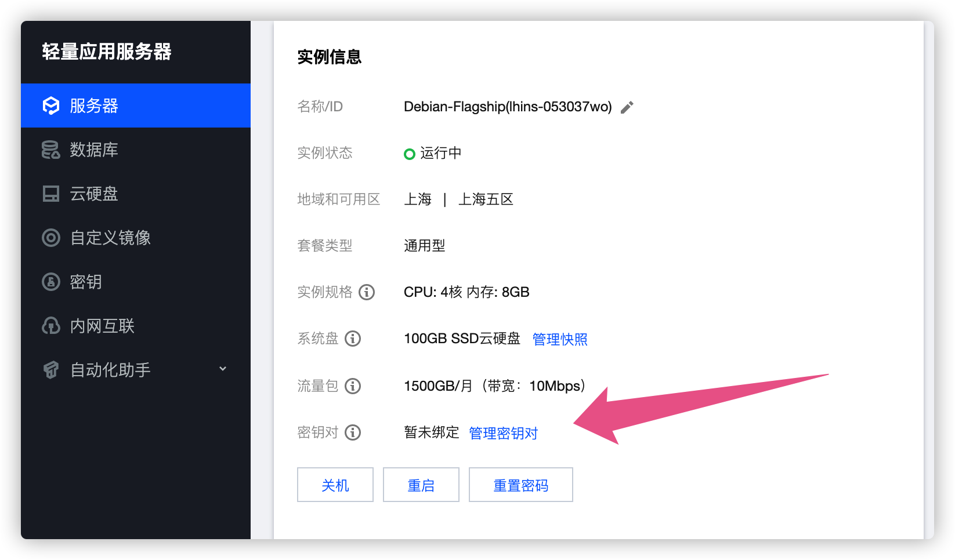
Task: Click the 实例状态 label
Action: point(325,153)
